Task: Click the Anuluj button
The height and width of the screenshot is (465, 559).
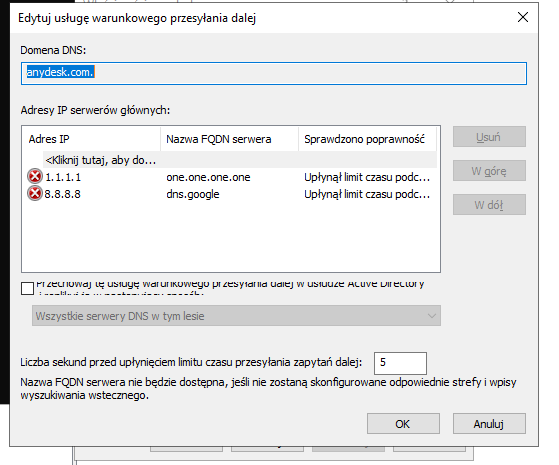Action: [489, 424]
